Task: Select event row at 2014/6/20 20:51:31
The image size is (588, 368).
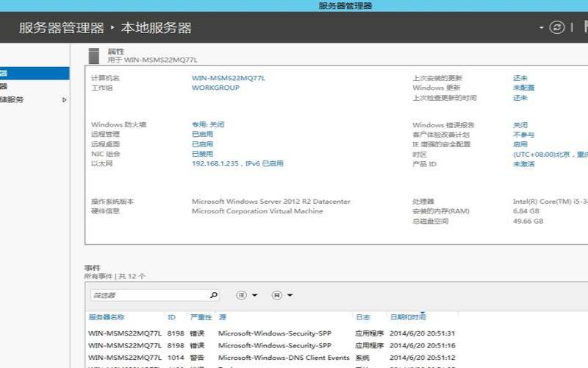Action: 272,333
